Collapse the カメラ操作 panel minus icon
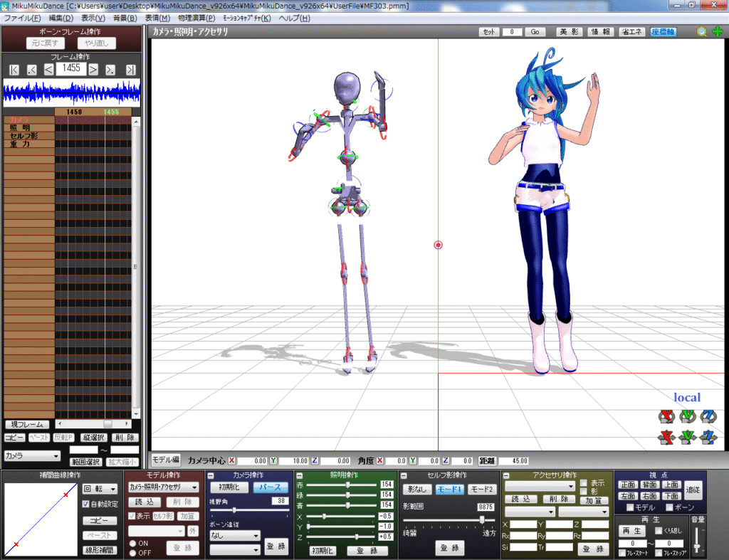Viewport: 729px width, 560px height. coord(211,475)
